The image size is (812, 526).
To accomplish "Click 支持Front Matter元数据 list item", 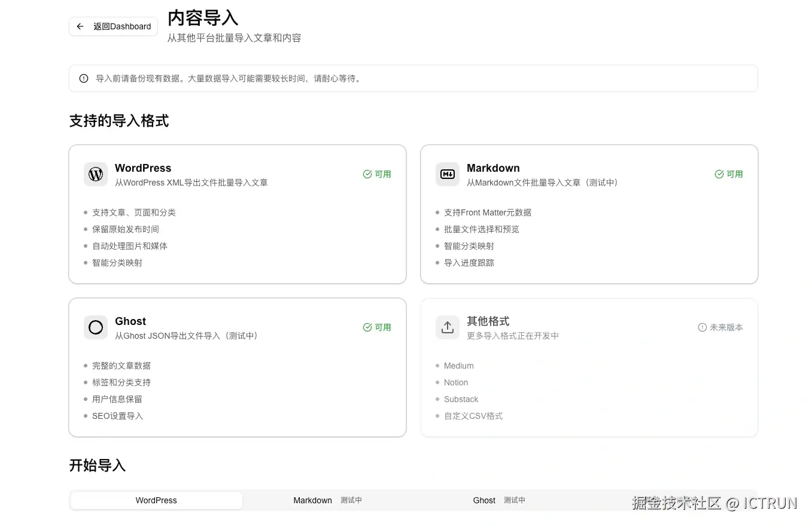I will tap(488, 212).
